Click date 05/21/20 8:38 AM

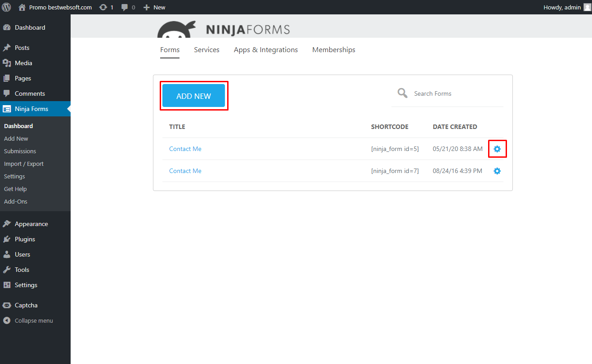(x=457, y=149)
